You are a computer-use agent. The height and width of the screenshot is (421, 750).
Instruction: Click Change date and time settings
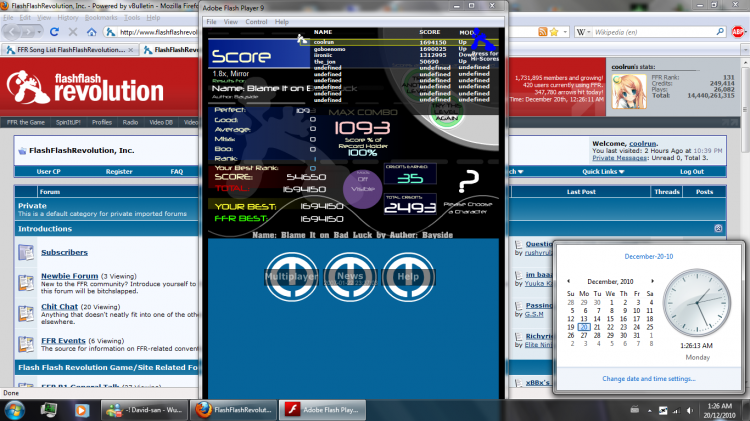[x=649, y=379]
